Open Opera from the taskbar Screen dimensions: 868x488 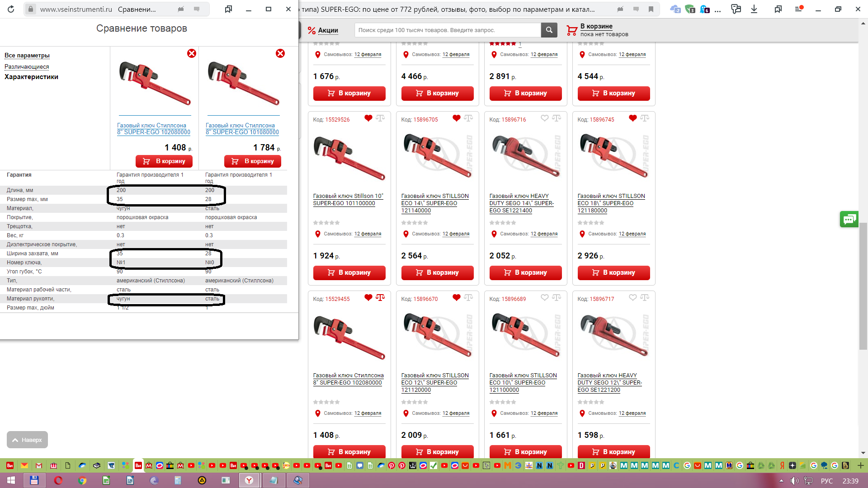[x=58, y=480]
